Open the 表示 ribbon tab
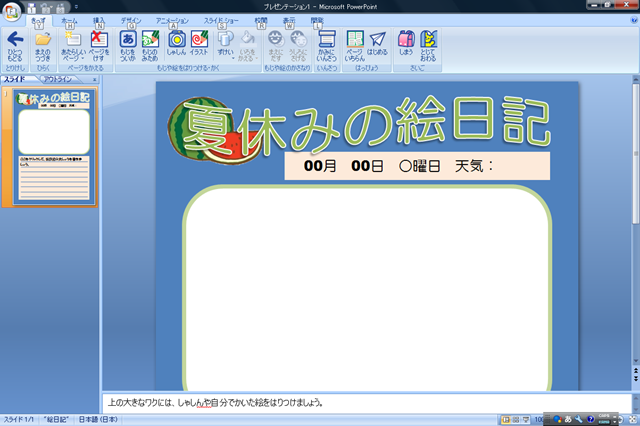Viewport: 640px width, 426px height. pyautogui.click(x=289, y=20)
